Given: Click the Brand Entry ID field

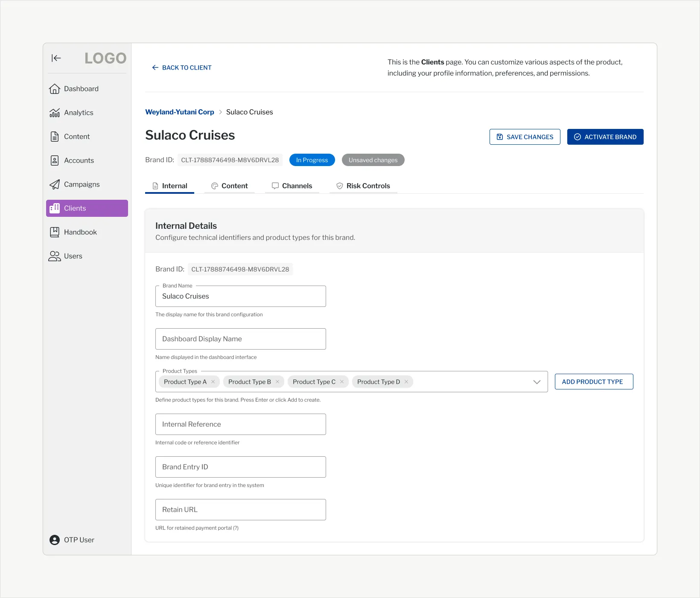Looking at the screenshot, I should pos(241,467).
